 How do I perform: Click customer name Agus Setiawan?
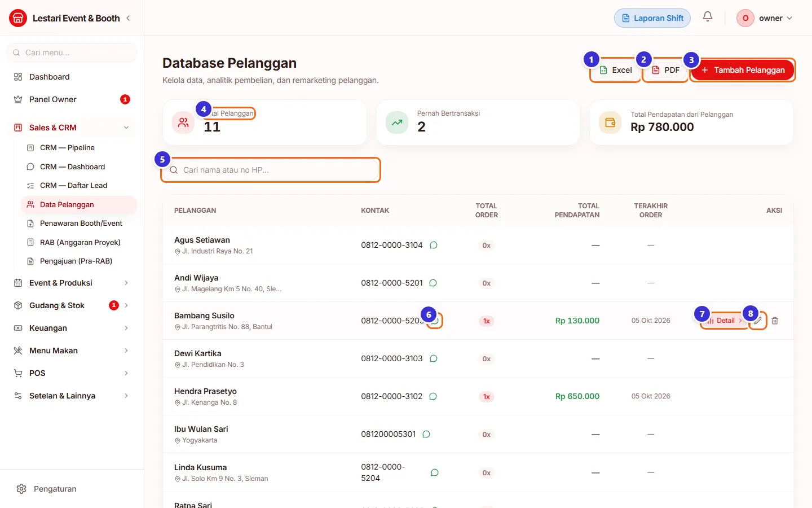pos(202,240)
